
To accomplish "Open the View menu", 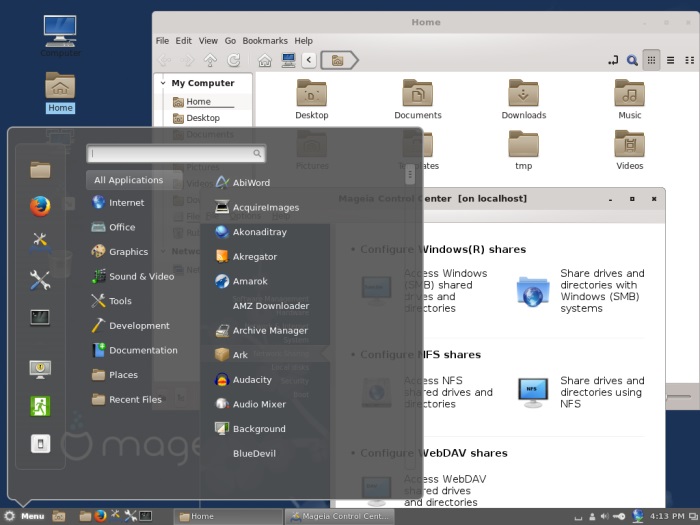I will (x=208, y=41).
